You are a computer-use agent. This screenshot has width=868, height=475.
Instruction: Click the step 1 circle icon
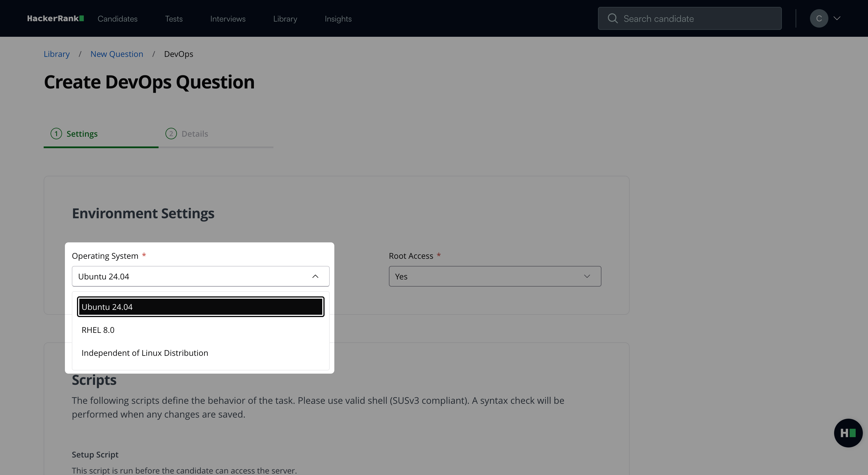click(56, 134)
